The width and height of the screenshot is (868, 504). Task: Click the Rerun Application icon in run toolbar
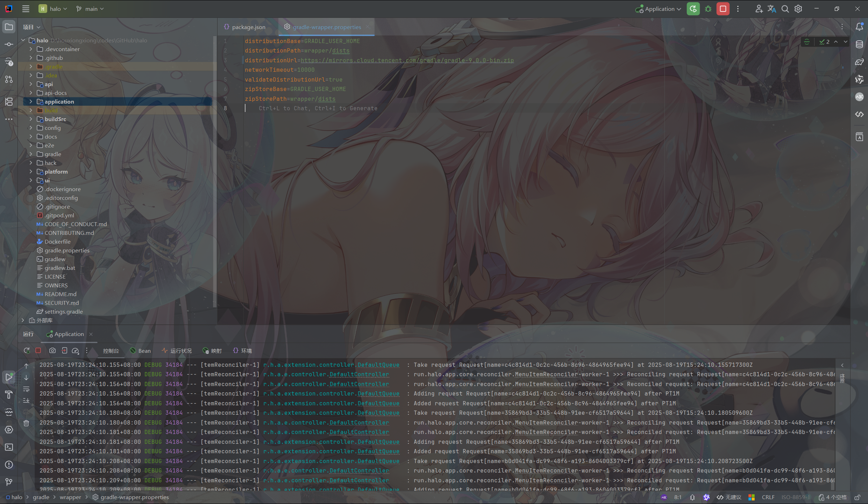pos(27,351)
